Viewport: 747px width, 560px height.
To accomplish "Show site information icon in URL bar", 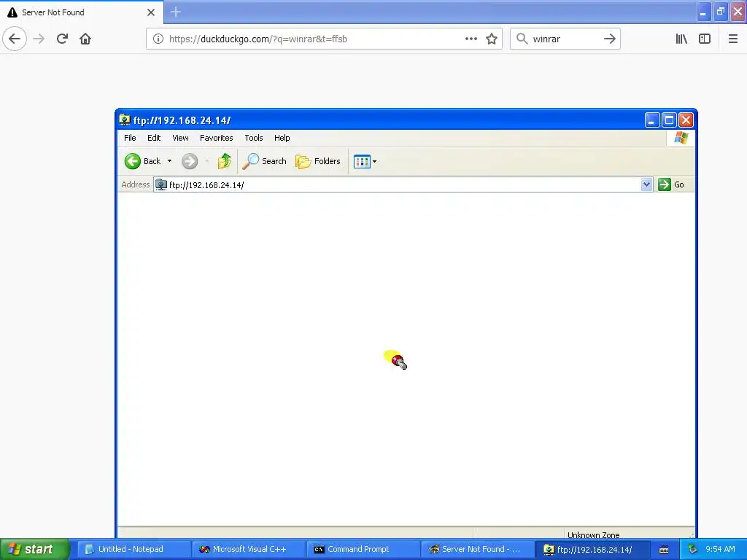I will (x=158, y=39).
